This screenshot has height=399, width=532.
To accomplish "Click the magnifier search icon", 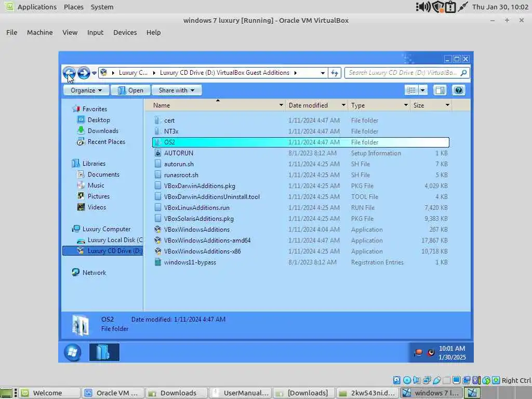I will (x=464, y=73).
